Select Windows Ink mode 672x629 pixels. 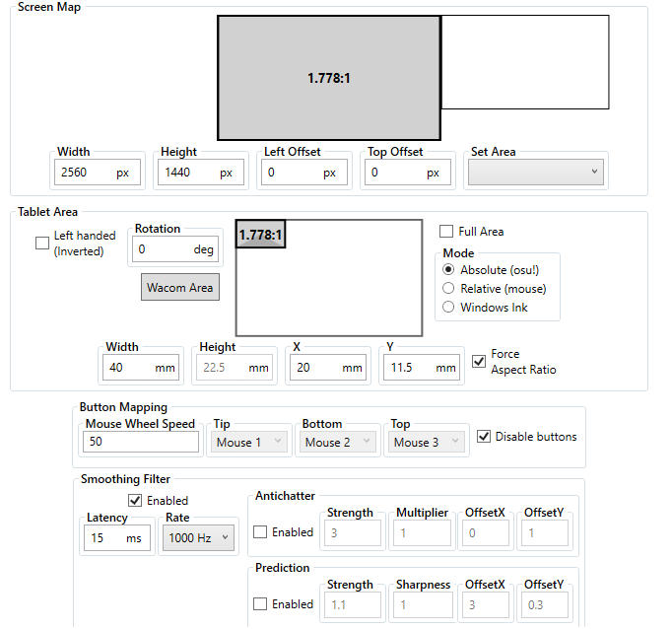tap(449, 308)
